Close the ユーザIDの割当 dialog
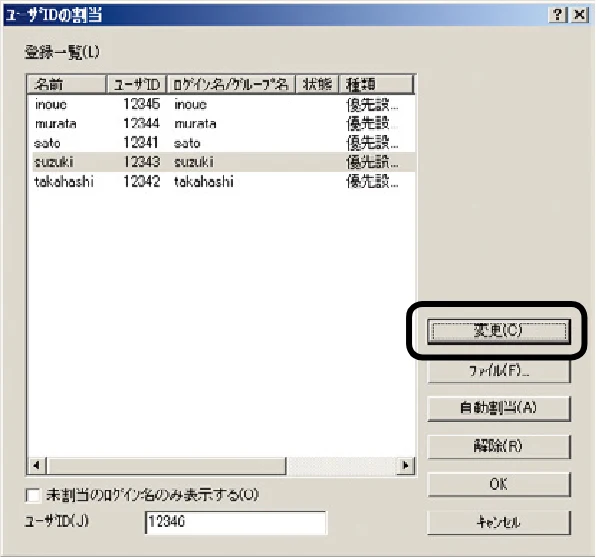Screen dimensions: 596x557 click(x=579, y=15)
